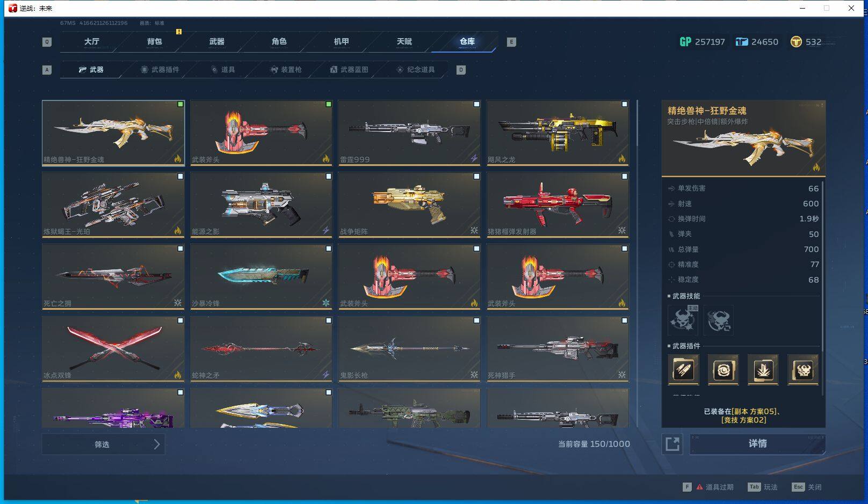Image resolution: width=868 pixels, height=504 pixels.
Task: Select the weapon skill icon without the 主动 tag
Action: [x=718, y=320]
